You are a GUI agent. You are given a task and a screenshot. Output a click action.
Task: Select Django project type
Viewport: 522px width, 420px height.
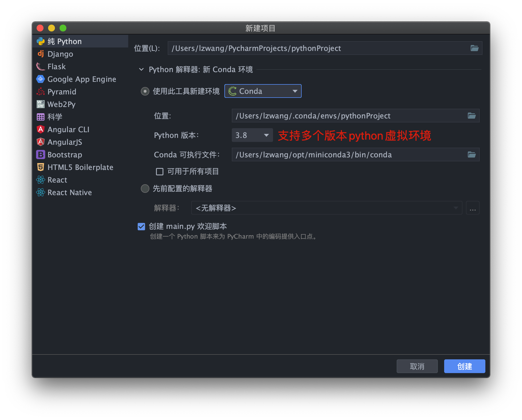[x=80, y=54]
